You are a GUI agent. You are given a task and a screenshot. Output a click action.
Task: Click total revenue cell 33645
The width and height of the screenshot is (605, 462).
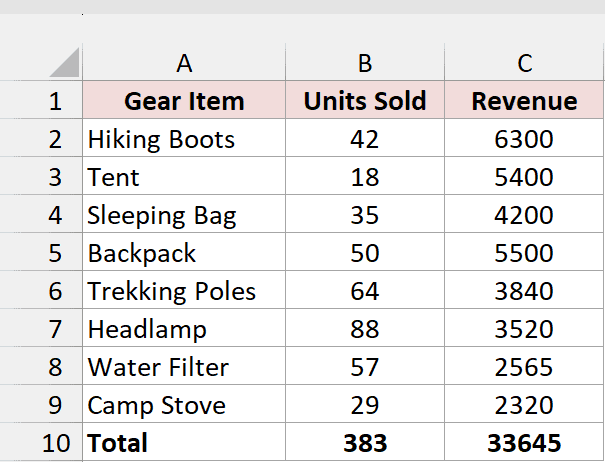524,442
